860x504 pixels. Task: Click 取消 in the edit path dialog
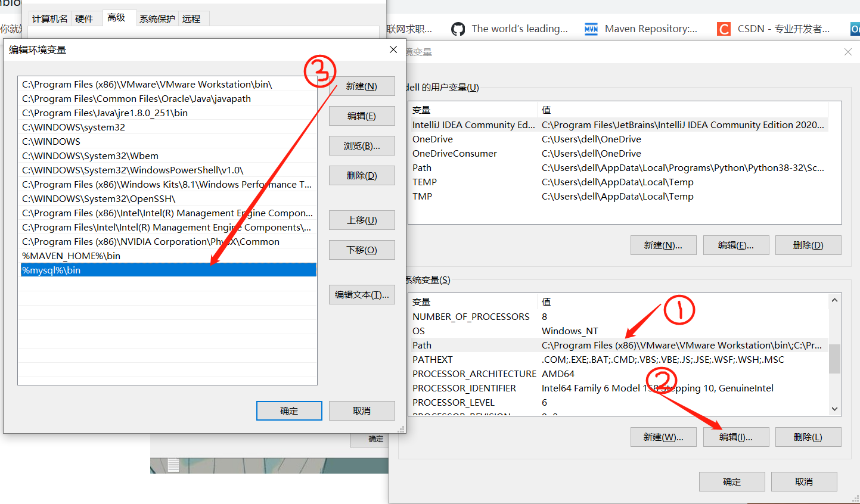point(362,411)
